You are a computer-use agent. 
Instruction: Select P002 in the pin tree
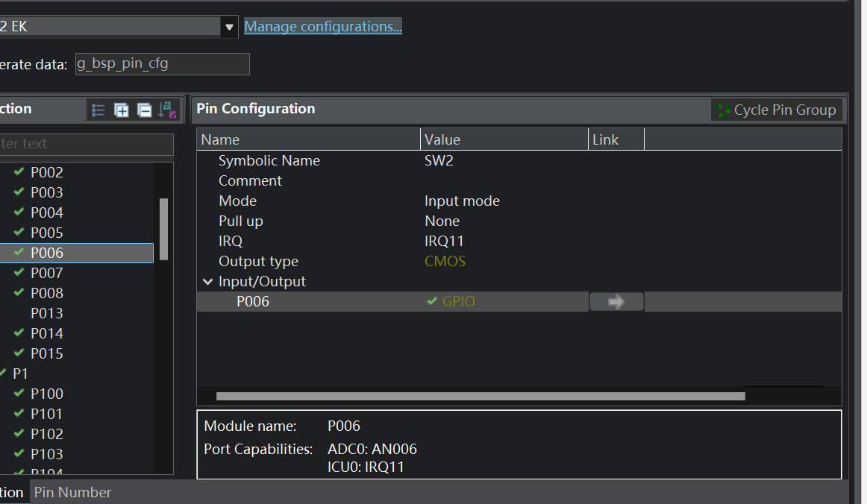[x=47, y=172]
